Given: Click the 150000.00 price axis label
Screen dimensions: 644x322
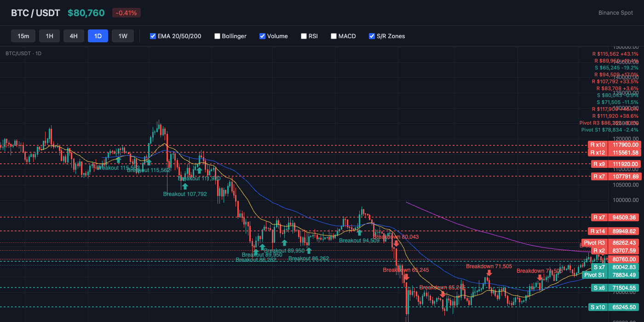Looking at the screenshot, I should point(625,46).
